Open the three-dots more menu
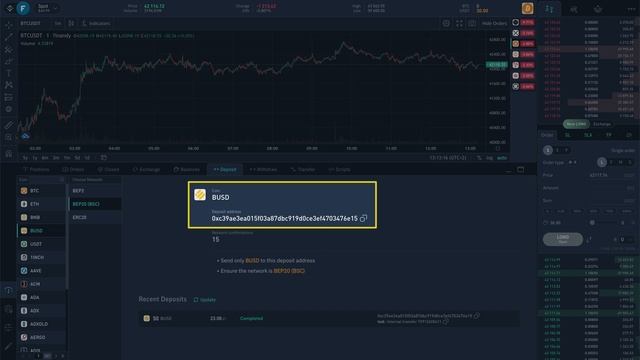Image resolution: width=640 pixels, height=360 pixels. pos(631,9)
